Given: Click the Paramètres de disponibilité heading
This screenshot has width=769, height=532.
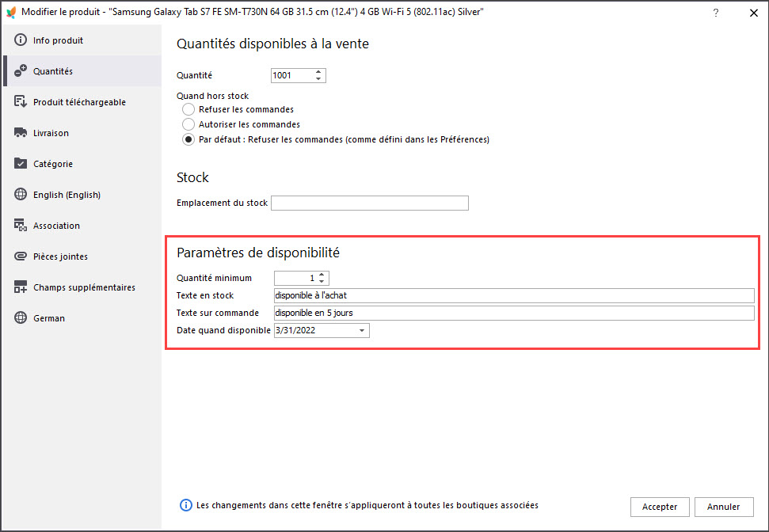Looking at the screenshot, I should [x=258, y=253].
